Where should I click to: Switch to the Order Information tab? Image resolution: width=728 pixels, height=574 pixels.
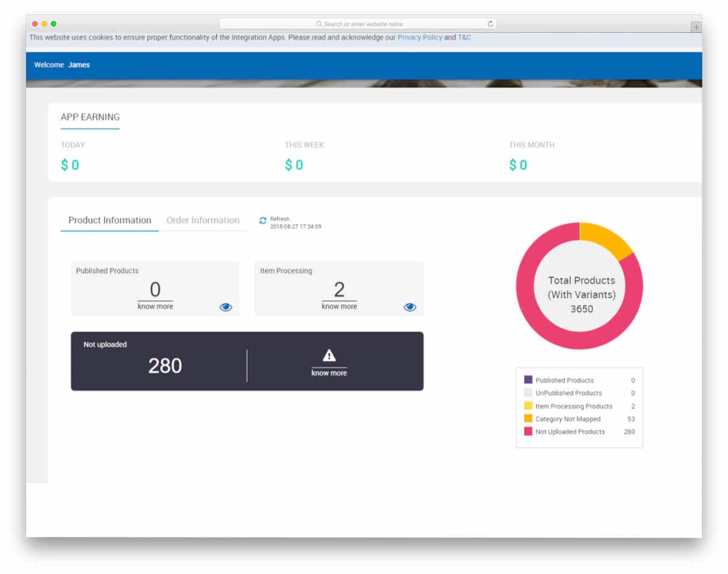(x=203, y=220)
